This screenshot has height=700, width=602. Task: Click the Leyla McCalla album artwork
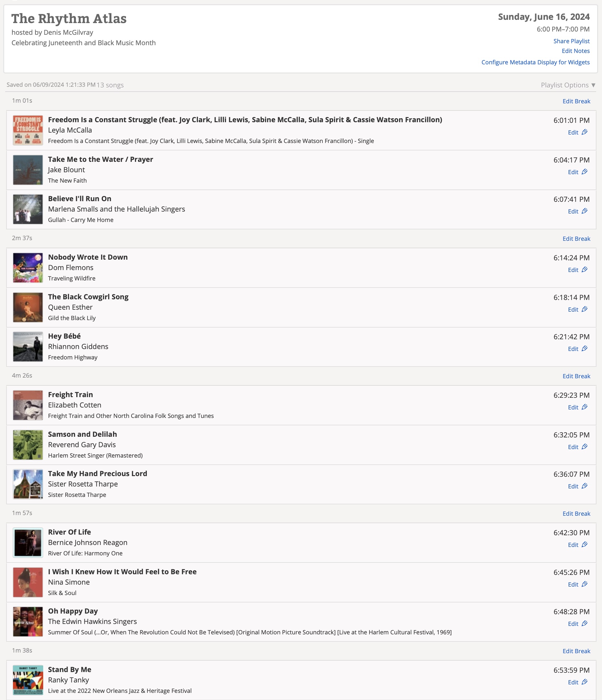pyautogui.click(x=28, y=130)
